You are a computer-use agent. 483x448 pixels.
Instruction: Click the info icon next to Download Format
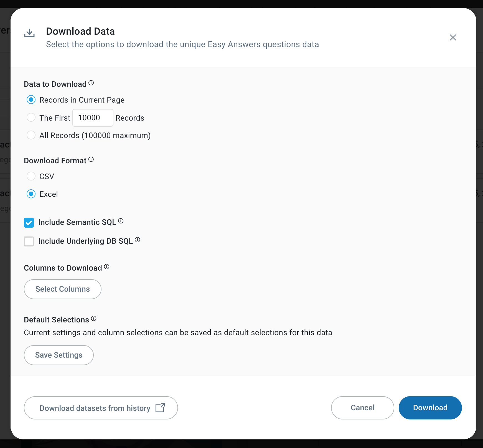[x=91, y=159]
